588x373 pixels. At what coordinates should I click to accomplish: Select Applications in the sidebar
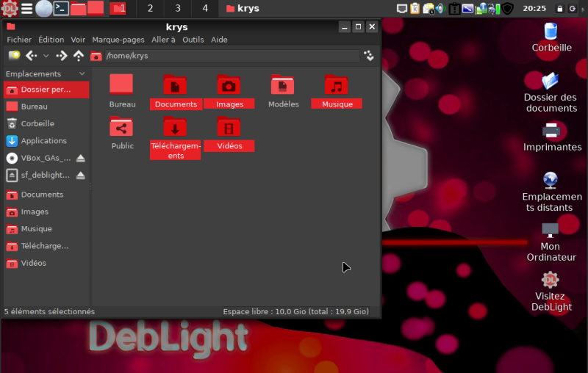click(43, 141)
